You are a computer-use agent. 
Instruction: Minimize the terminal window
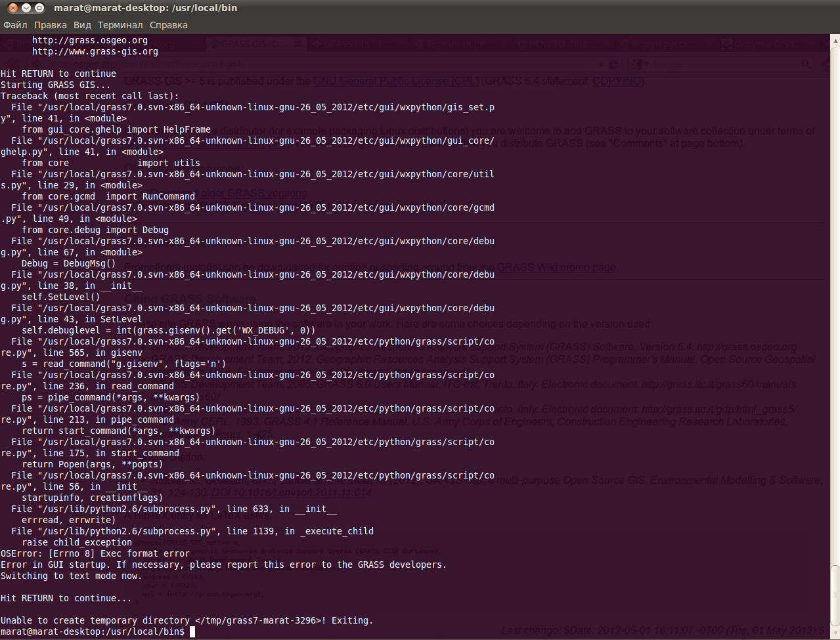[x=26, y=8]
